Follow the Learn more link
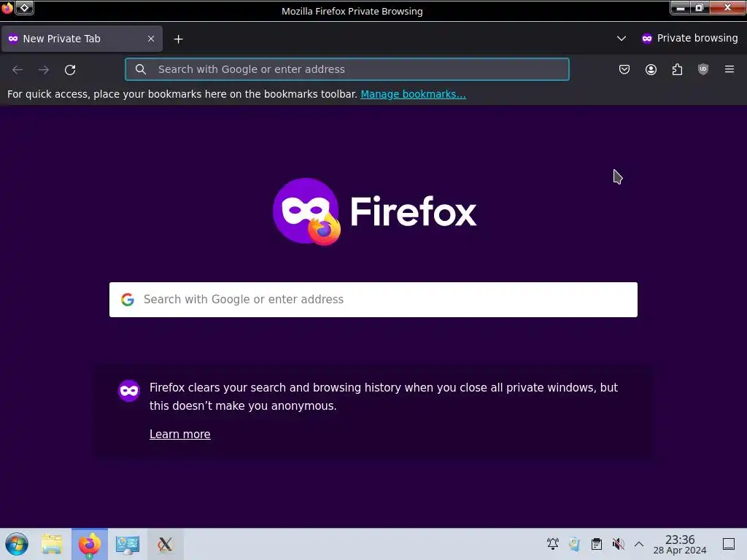747x560 pixels. pyautogui.click(x=179, y=435)
